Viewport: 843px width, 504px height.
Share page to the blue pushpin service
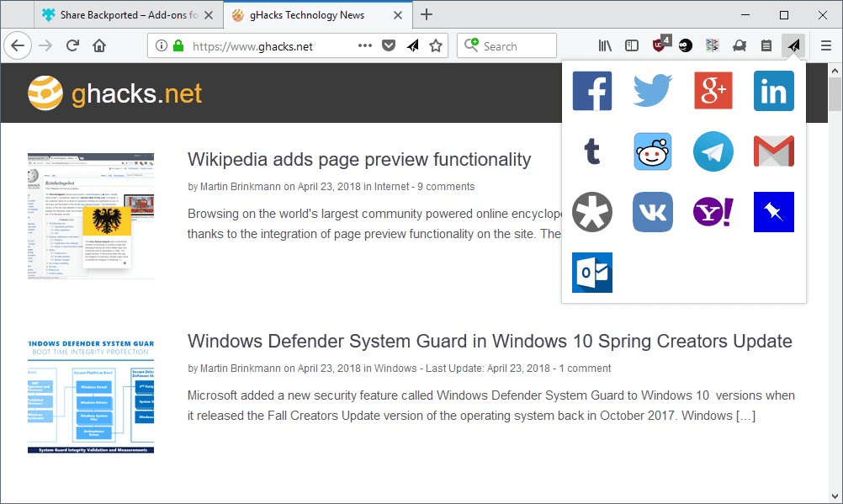click(774, 212)
